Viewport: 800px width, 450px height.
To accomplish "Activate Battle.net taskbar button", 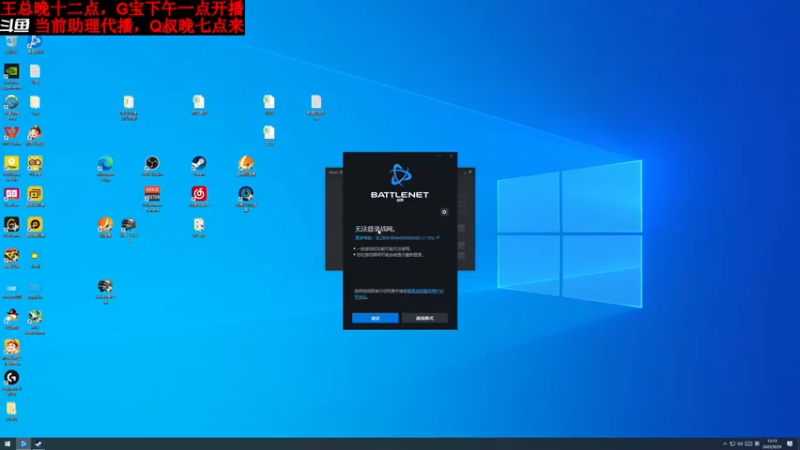I will [x=23, y=444].
